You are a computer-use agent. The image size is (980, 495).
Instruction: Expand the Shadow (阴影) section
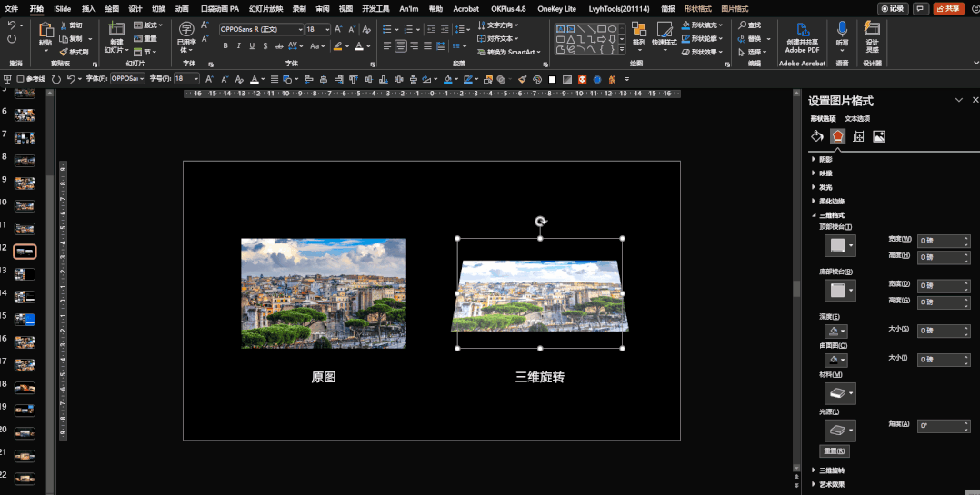coord(822,159)
